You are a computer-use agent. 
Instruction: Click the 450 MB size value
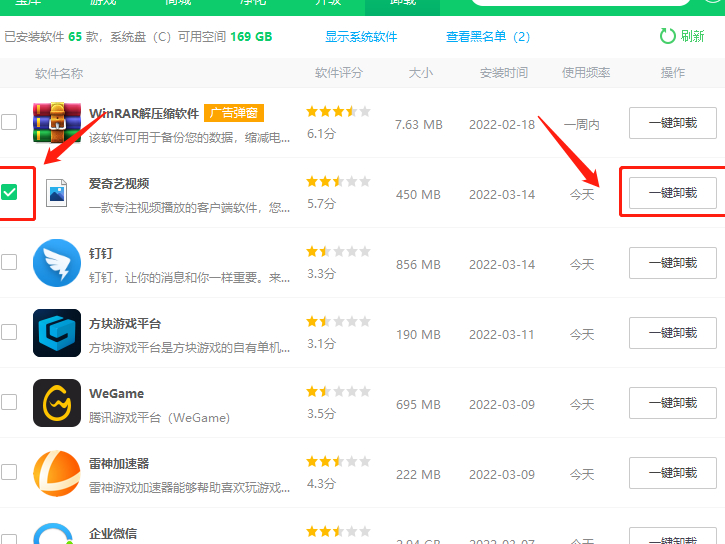click(418, 195)
